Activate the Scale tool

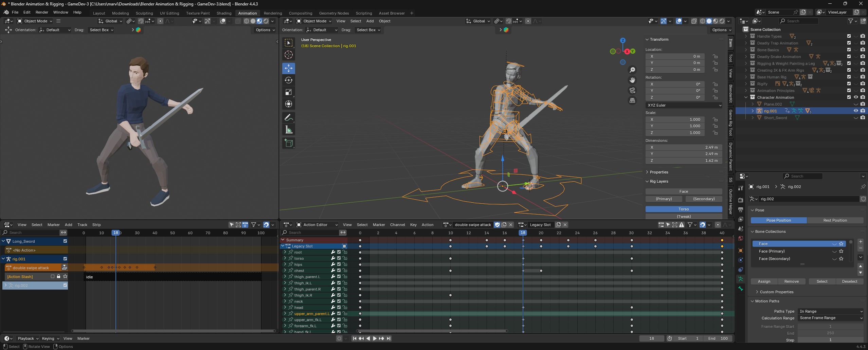(288, 92)
